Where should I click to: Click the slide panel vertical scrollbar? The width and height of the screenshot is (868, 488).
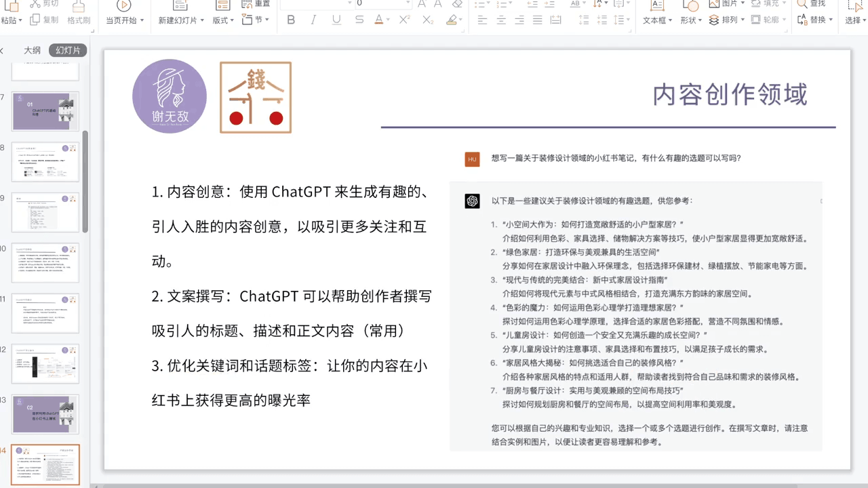coord(85,181)
